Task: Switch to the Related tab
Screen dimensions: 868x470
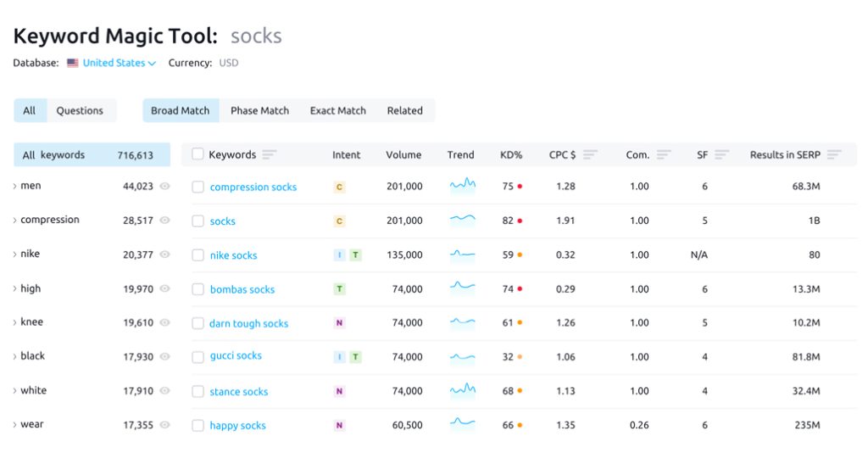Action: click(x=404, y=110)
